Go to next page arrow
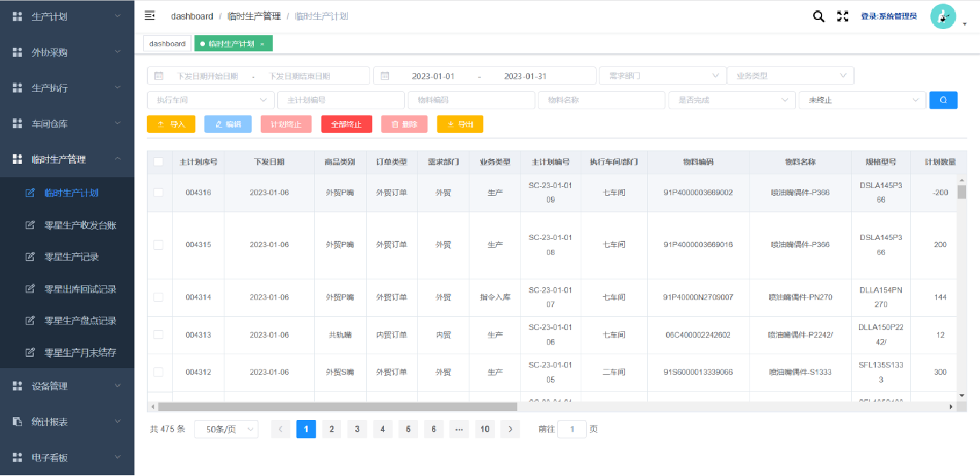Image resolution: width=980 pixels, height=476 pixels. click(510, 429)
